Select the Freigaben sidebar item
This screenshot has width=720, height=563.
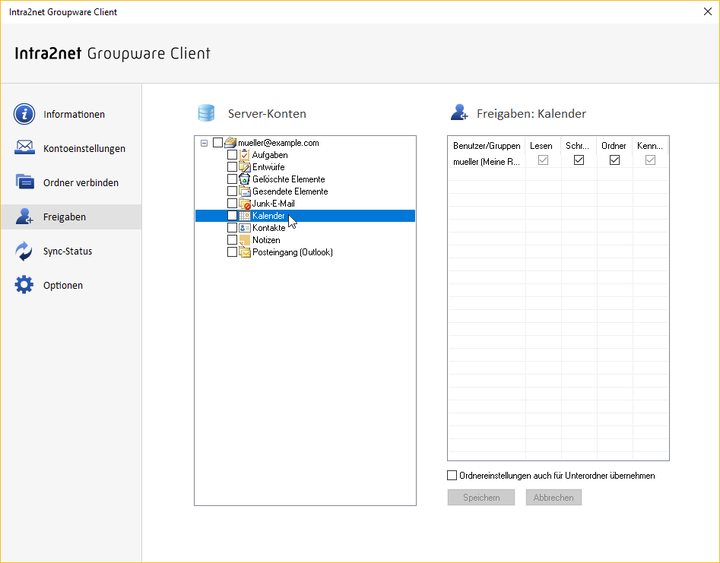coord(71,217)
